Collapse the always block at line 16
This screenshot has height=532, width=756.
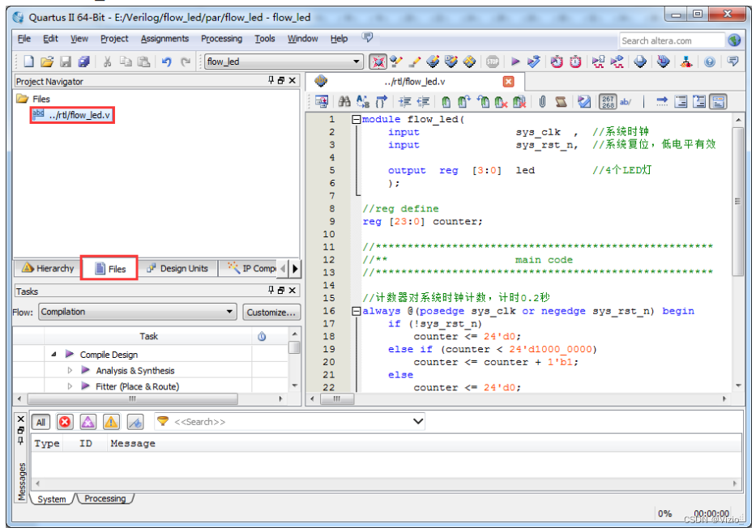356,311
